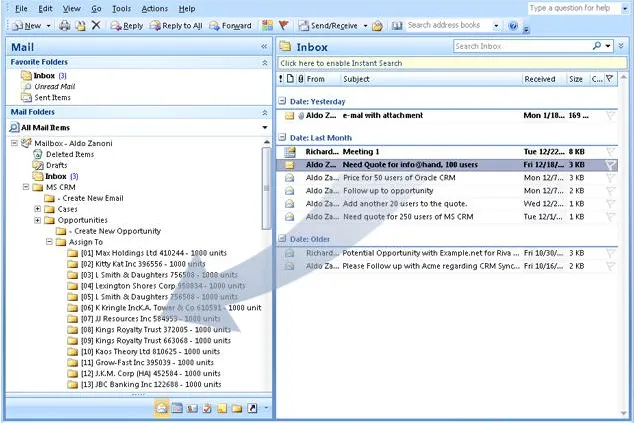Open Folder List from bottom navigation icons
The height and width of the screenshot is (423, 634).
237,408
